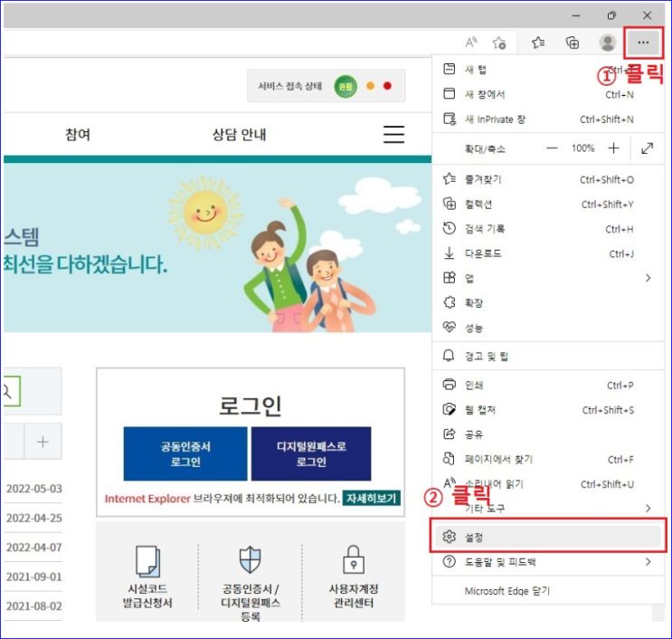This screenshot has width=672, height=639.
Task: Open 새 InPrivate 창 menu entry
Action: [548, 119]
